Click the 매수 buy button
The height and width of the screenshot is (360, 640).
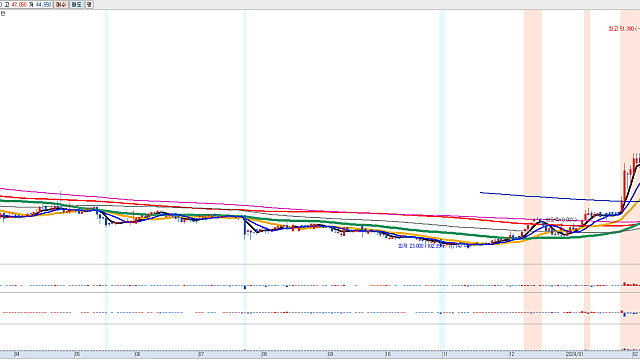(x=61, y=4)
